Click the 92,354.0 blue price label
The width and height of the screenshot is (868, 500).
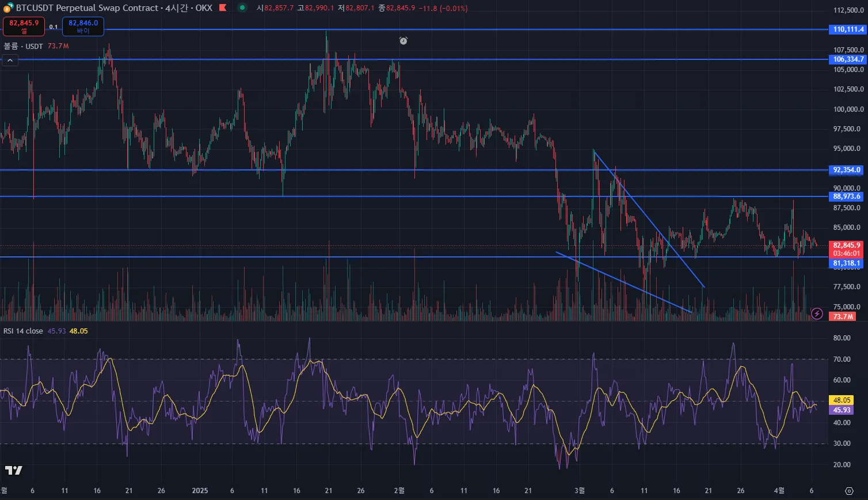click(x=847, y=170)
